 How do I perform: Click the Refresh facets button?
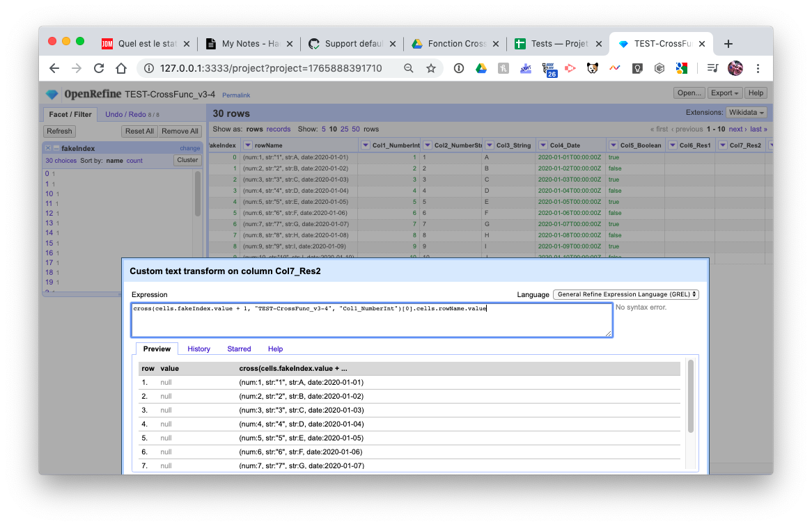coord(60,131)
